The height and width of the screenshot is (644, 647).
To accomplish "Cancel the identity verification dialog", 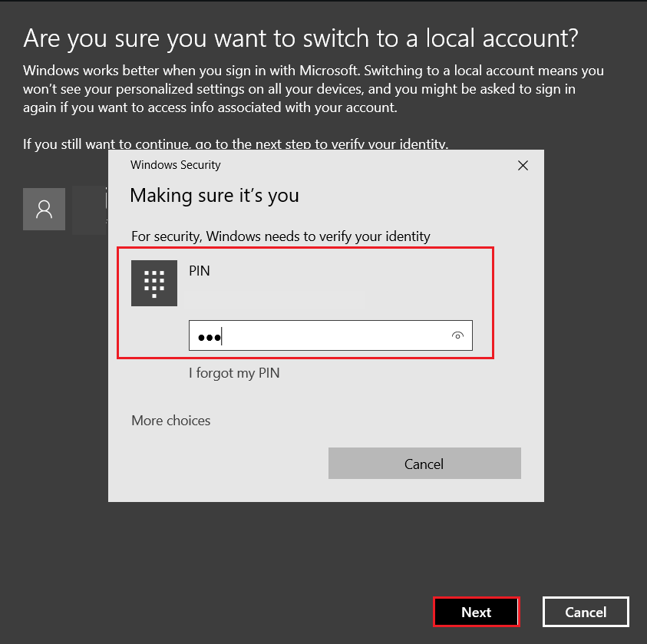I will (x=424, y=464).
